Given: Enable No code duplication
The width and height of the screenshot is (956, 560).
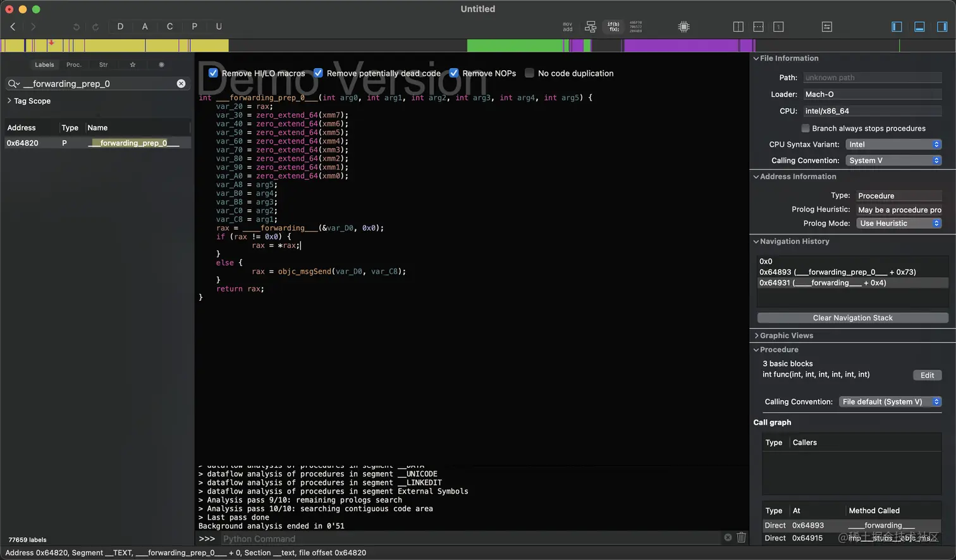Looking at the screenshot, I should pyautogui.click(x=529, y=73).
